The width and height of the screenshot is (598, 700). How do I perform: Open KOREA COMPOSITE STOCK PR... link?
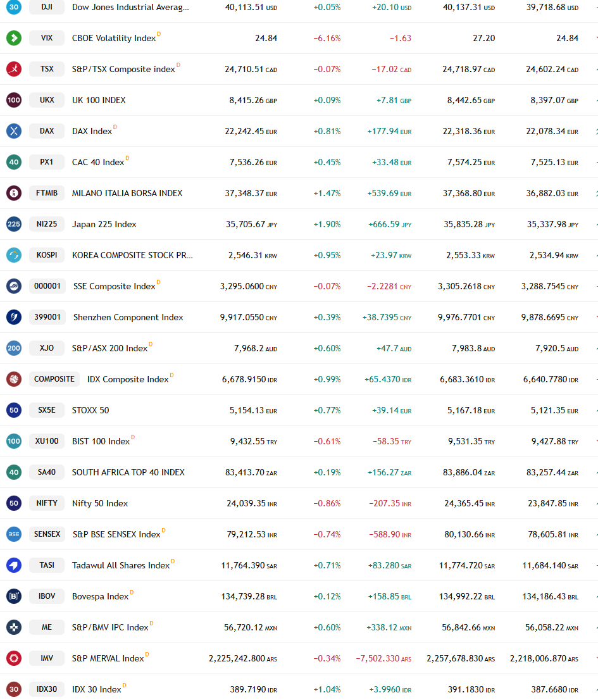coord(132,255)
